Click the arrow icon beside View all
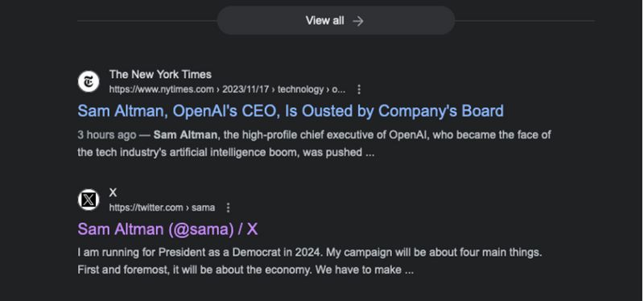This screenshot has height=301, width=644. pos(358,21)
